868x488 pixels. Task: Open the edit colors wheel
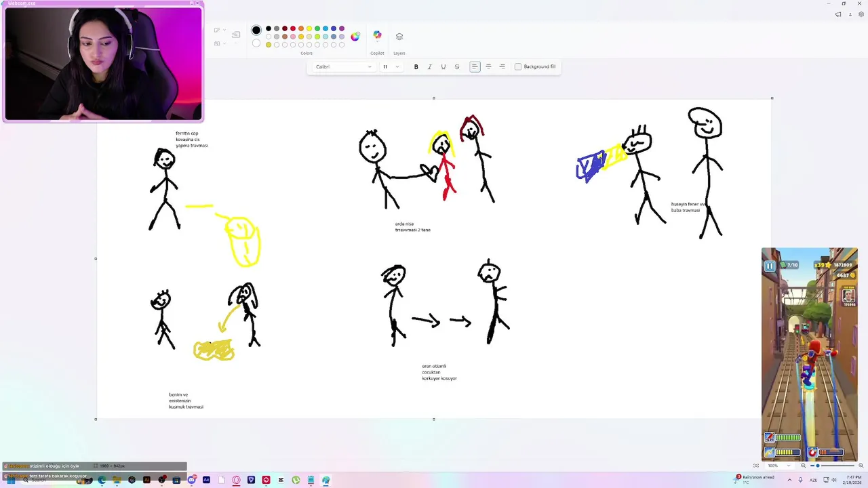pyautogui.click(x=355, y=37)
